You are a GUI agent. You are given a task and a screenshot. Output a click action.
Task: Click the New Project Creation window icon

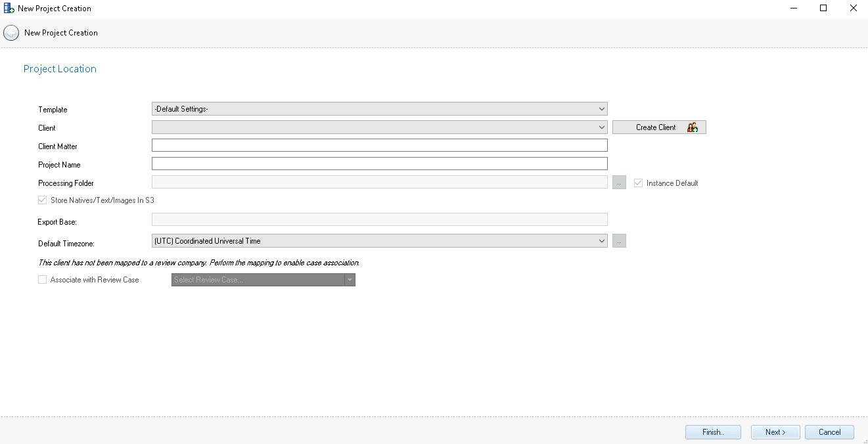(x=9, y=9)
